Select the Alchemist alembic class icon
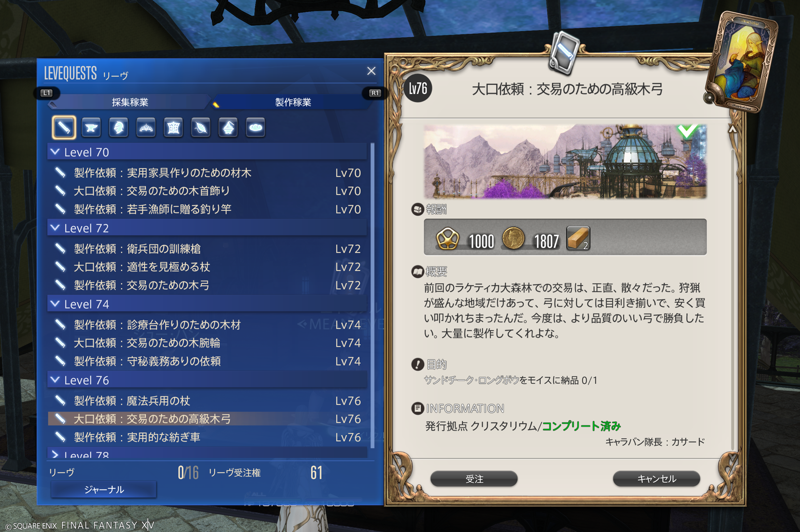800x532 pixels. click(x=228, y=127)
